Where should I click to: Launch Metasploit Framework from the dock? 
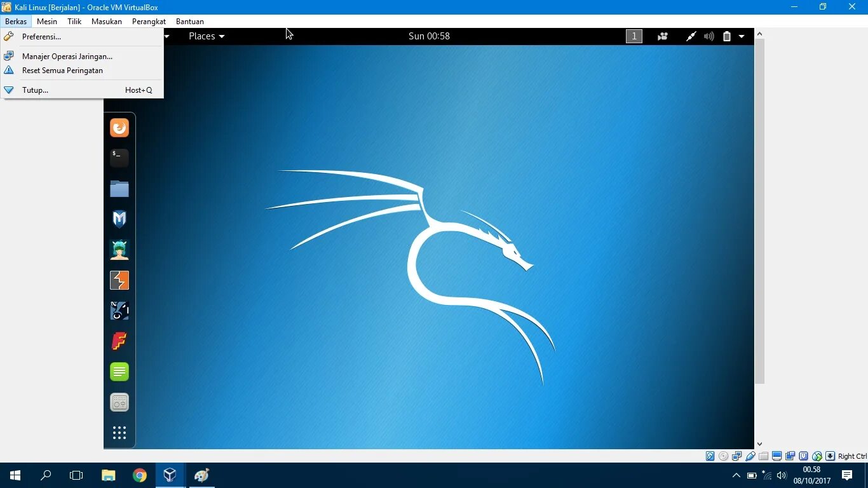click(x=119, y=219)
